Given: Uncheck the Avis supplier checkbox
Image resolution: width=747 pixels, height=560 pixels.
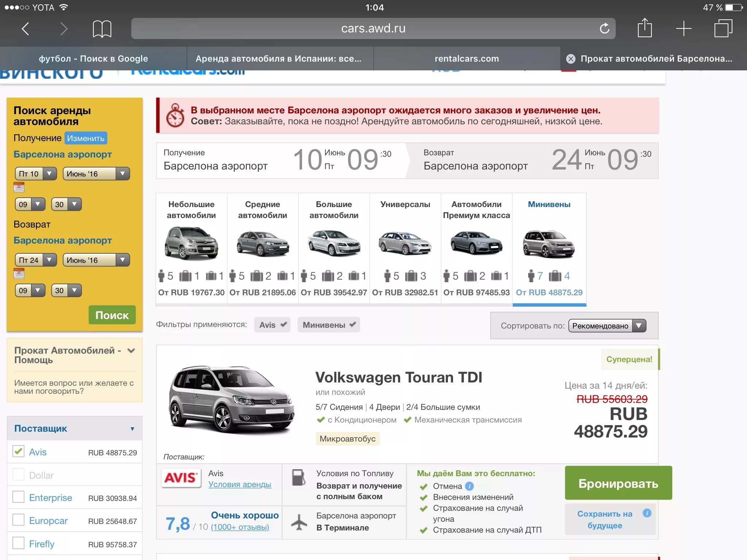Looking at the screenshot, I should coord(18,451).
